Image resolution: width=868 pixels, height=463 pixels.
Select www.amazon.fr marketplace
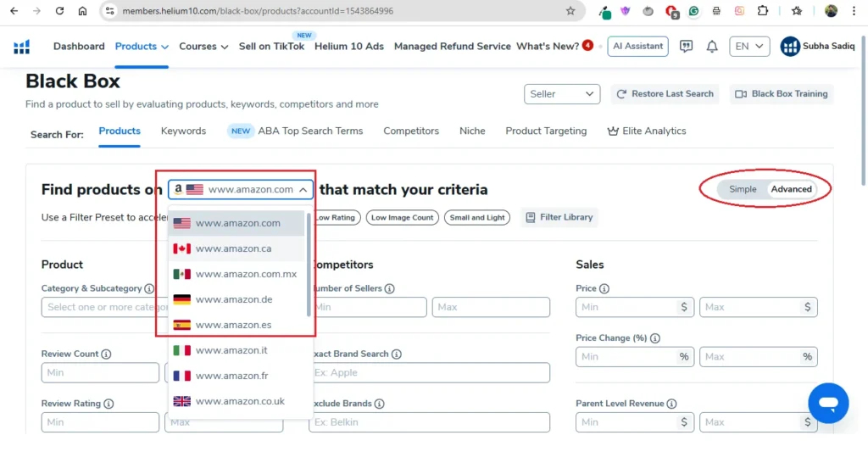(236, 376)
